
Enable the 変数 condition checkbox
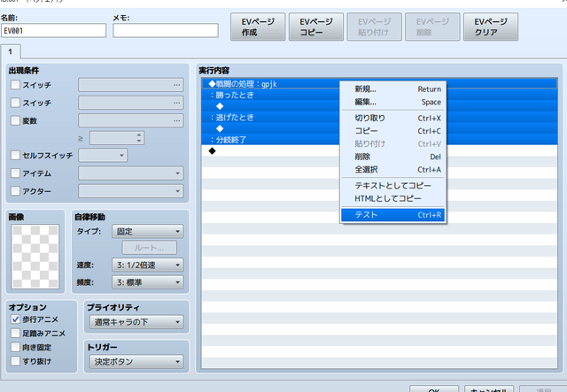point(15,120)
